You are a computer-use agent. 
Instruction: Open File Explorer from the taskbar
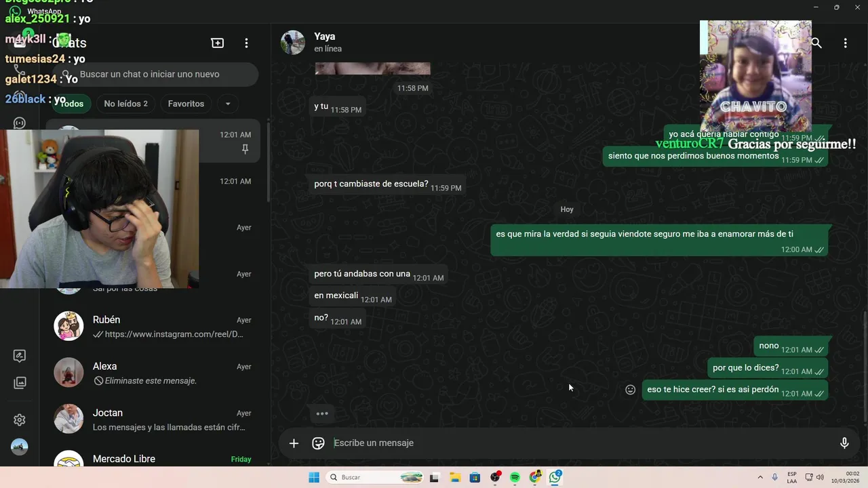(x=455, y=478)
